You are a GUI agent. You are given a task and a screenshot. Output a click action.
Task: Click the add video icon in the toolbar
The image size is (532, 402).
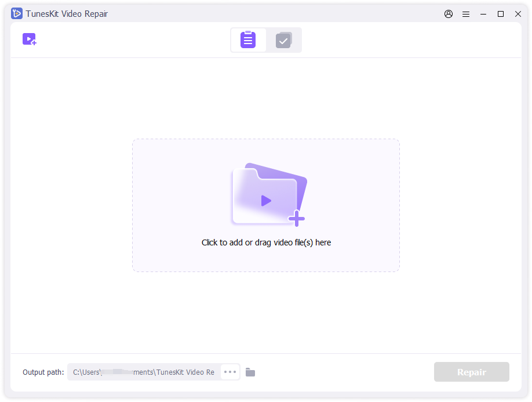[x=29, y=39]
